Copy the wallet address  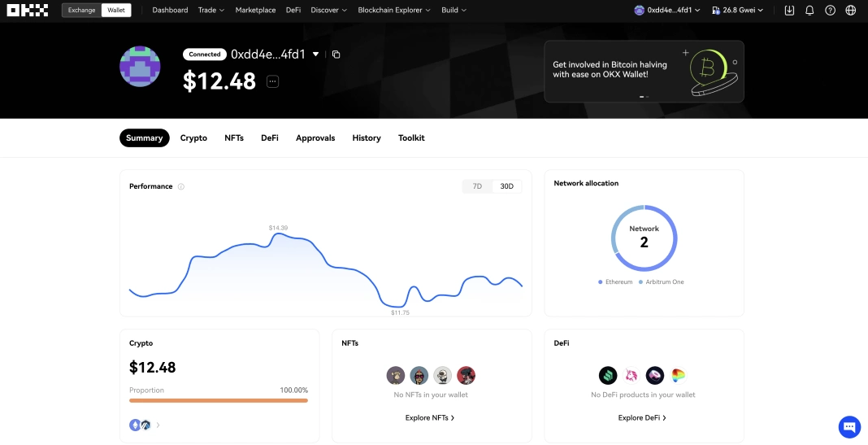(x=336, y=55)
